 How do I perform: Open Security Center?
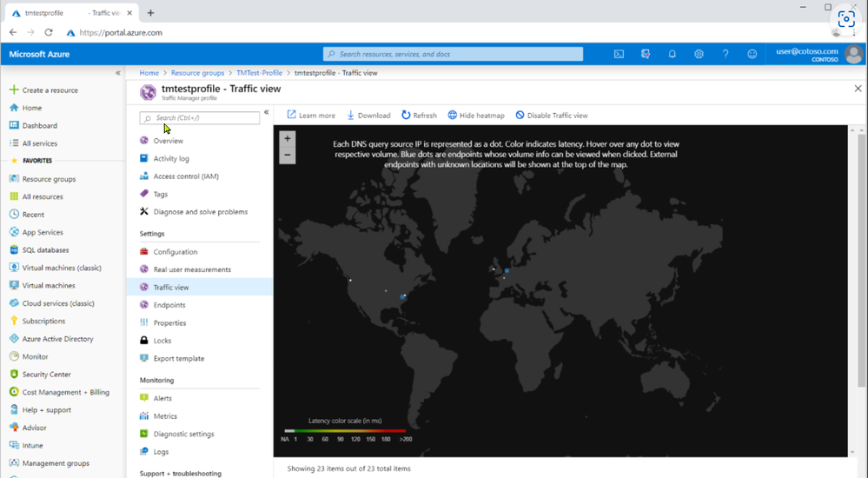tap(41, 374)
